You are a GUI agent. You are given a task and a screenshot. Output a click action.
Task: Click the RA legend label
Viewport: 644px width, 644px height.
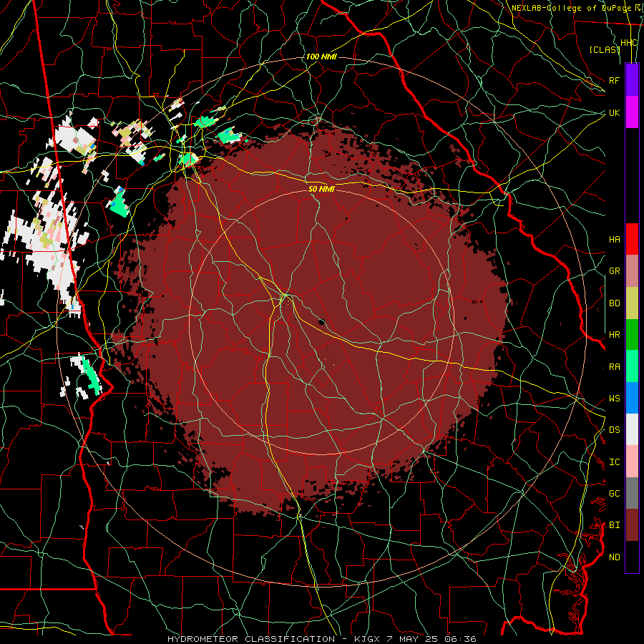[615, 367]
